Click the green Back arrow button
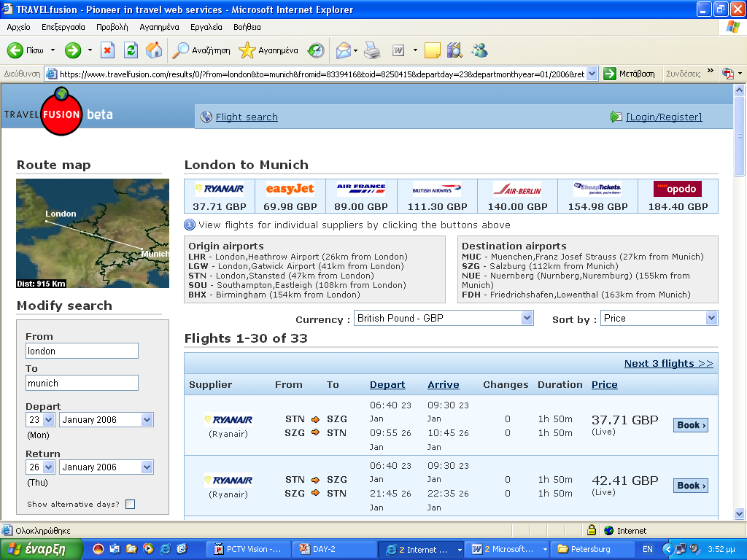The height and width of the screenshot is (560, 747). pos(15,50)
